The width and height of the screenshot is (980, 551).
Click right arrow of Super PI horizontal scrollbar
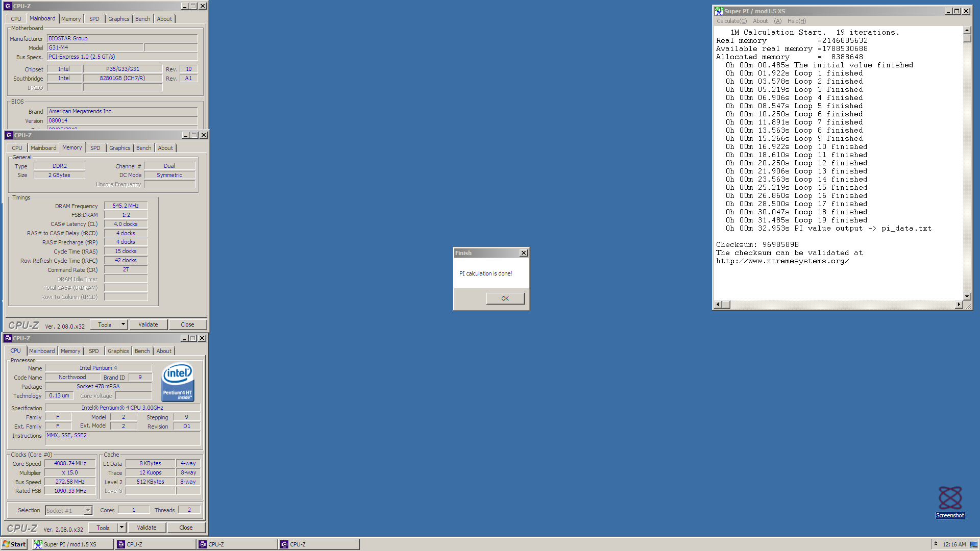coord(959,305)
